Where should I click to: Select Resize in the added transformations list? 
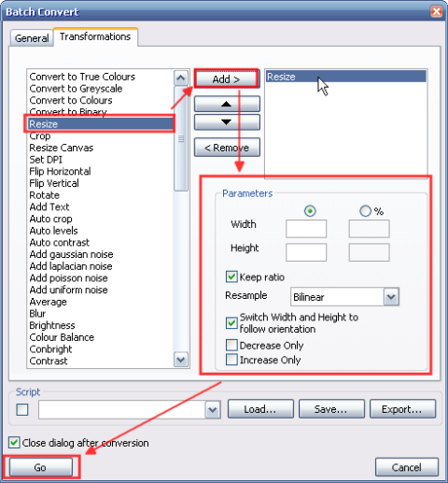[346, 77]
